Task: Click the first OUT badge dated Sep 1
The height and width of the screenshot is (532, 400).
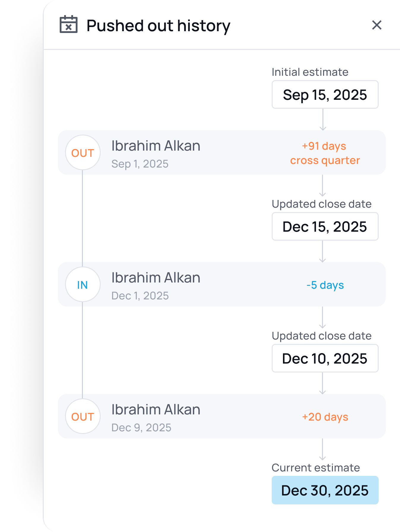Action: 83,153
